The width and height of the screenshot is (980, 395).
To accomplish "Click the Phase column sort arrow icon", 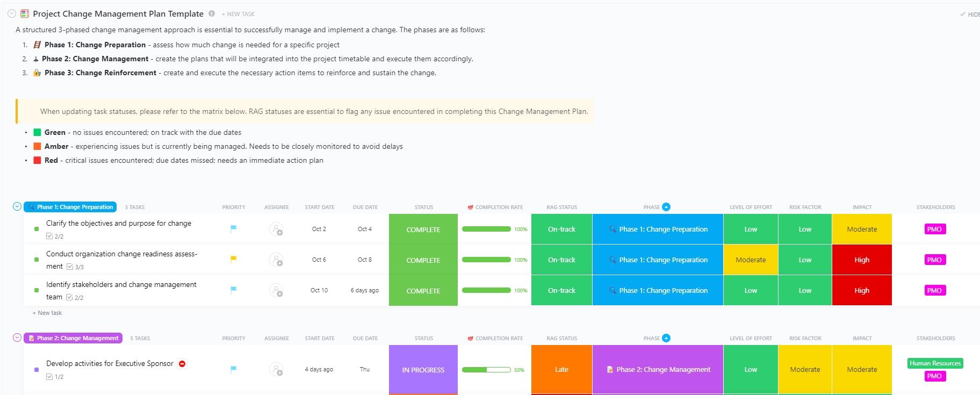I will (x=666, y=207).
